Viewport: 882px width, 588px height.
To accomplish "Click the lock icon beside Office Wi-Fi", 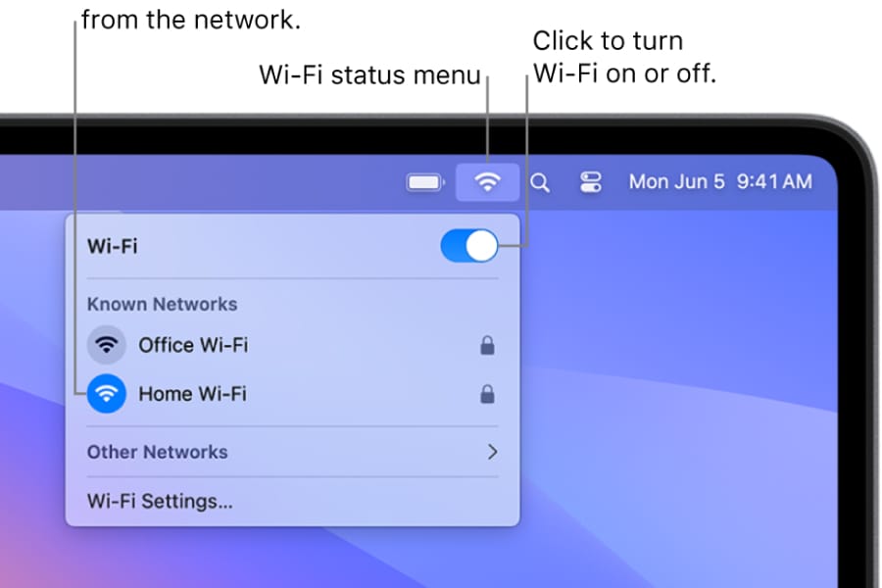I will (487, 345).
